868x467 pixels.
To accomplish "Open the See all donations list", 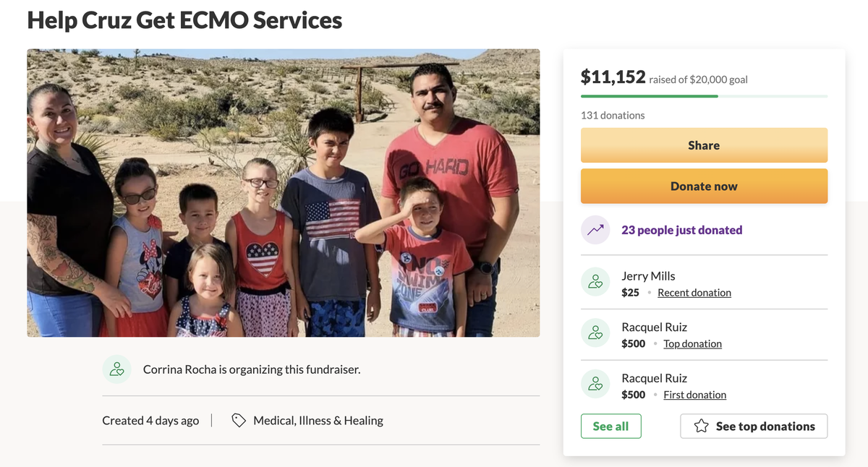I will point(610,427).
